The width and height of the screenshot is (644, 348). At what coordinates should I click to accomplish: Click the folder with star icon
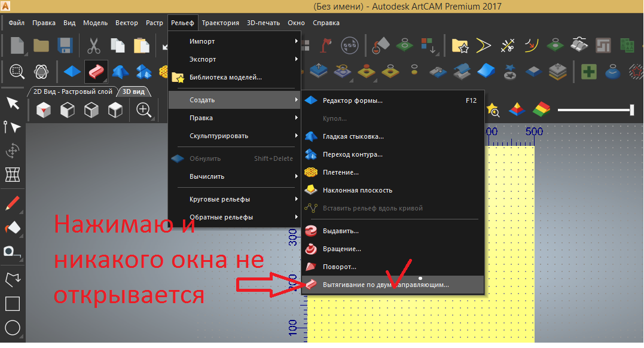[460, 45]
